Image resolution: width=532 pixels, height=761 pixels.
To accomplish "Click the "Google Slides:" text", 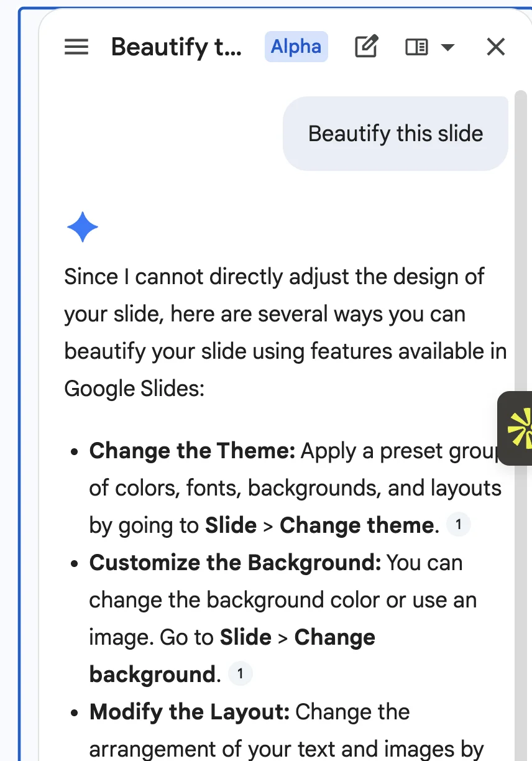I will click(x=134, y=389).
